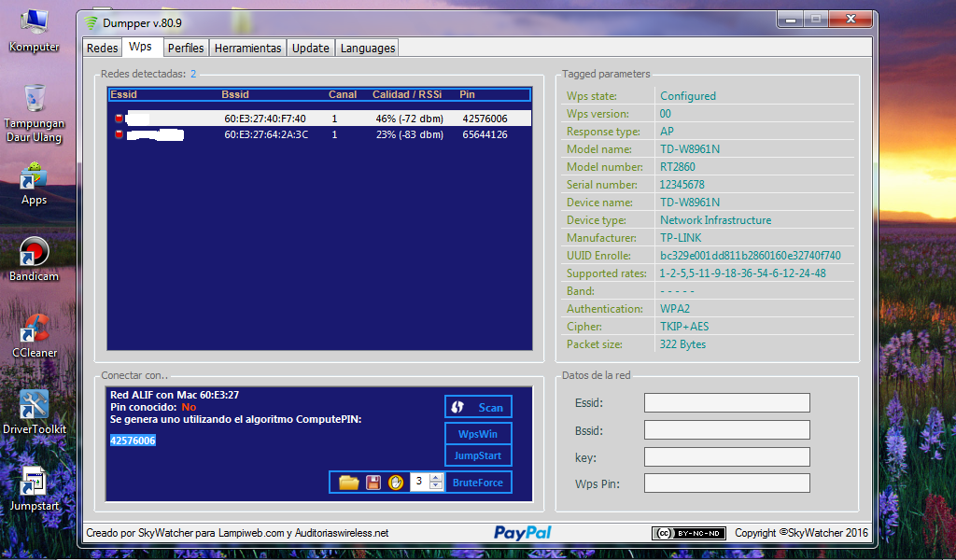Launch the Jumpstart desktop shortcut

click(35, 489)
